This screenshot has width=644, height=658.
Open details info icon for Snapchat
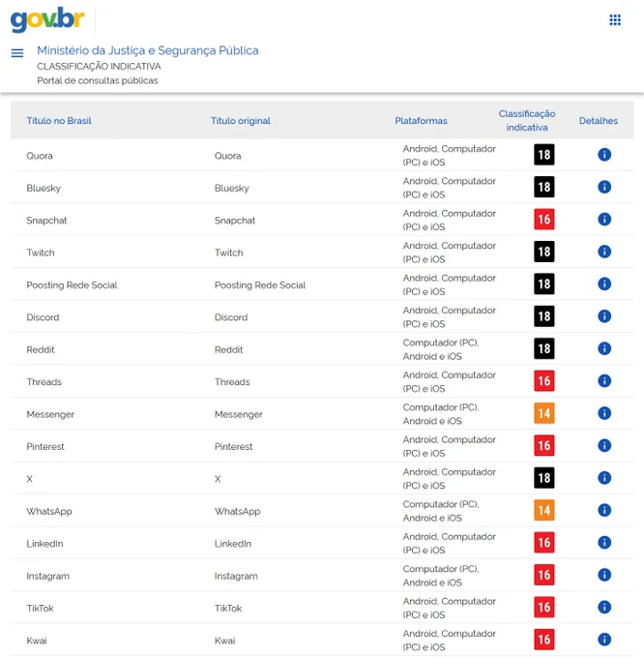point(604,220)
